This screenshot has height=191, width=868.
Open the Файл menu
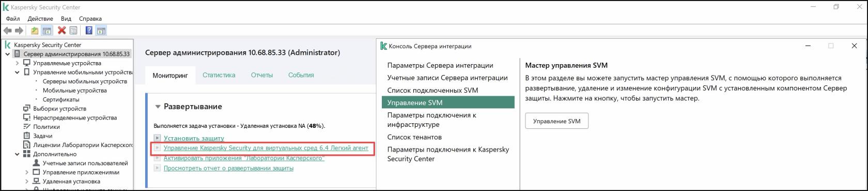pos(13,19)
